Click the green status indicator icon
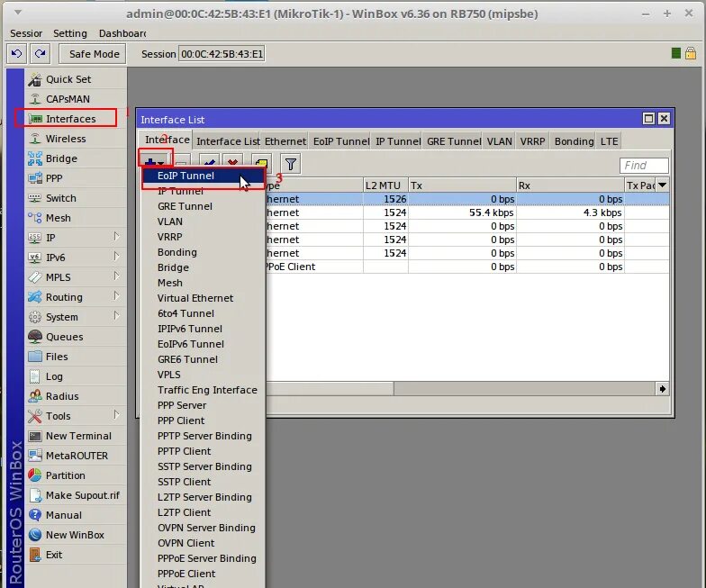 (675, 54)
